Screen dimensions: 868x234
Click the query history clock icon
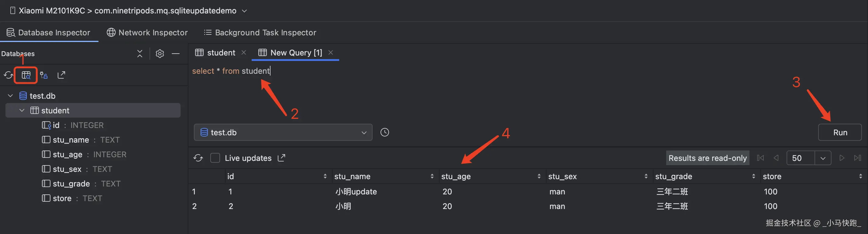pos(384,132)
